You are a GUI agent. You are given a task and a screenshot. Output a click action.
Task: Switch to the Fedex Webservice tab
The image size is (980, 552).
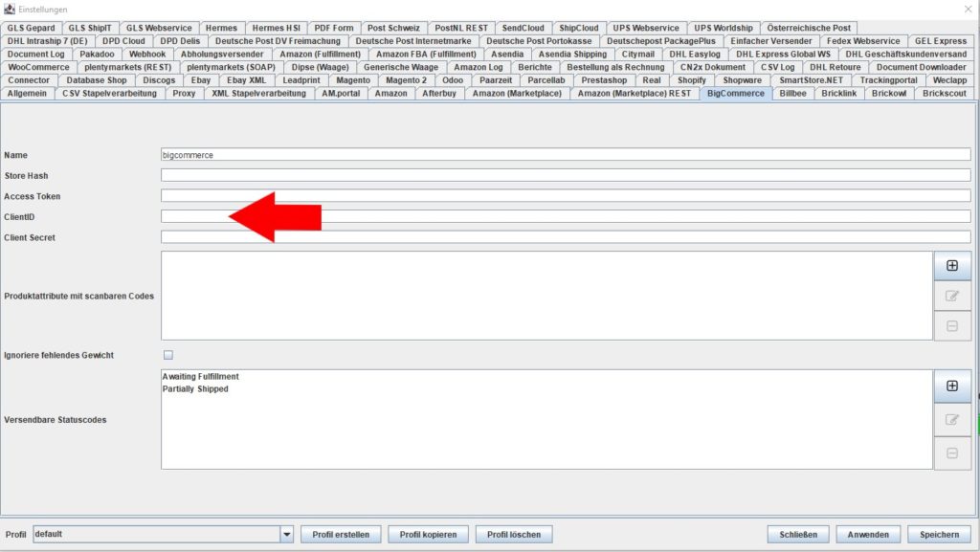pyautogui.click(x=862, y=40)
